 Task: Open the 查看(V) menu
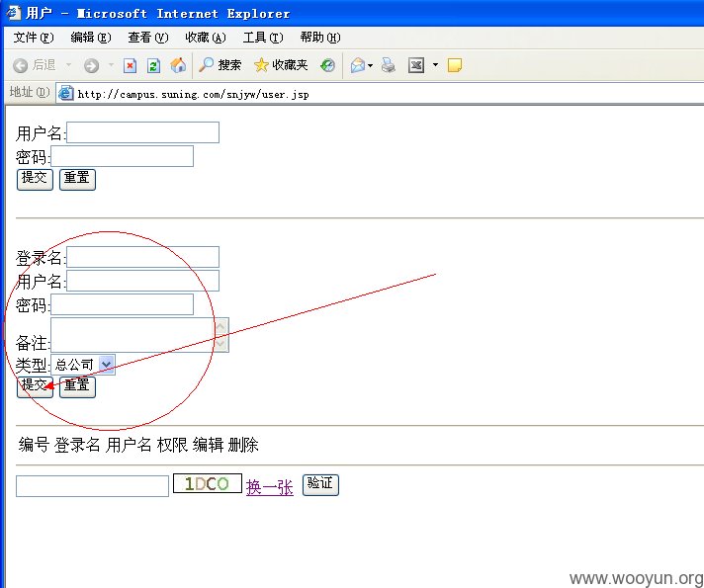148,38
